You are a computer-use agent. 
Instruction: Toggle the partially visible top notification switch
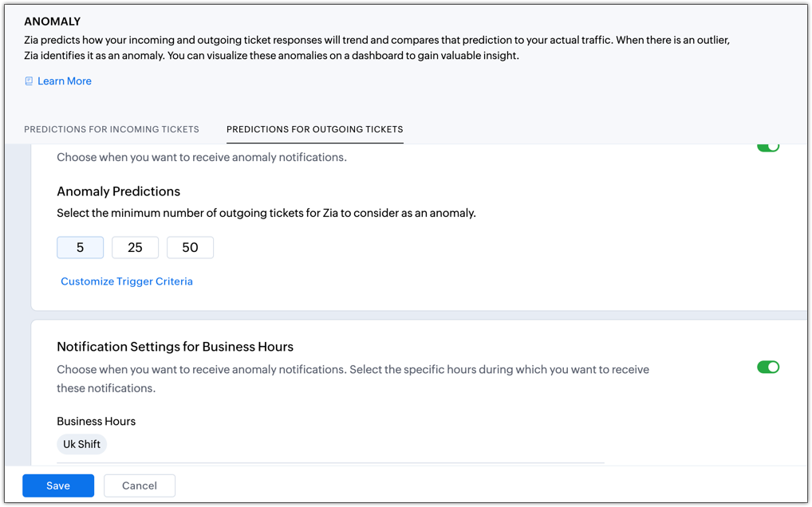coord(767,147)
